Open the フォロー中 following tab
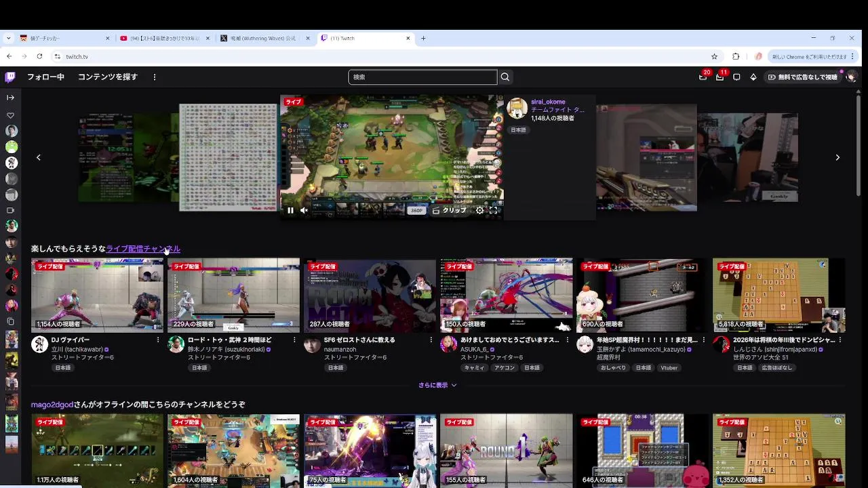Image resolution: width=868 pixels, height=488 pixels. point(45,77)
